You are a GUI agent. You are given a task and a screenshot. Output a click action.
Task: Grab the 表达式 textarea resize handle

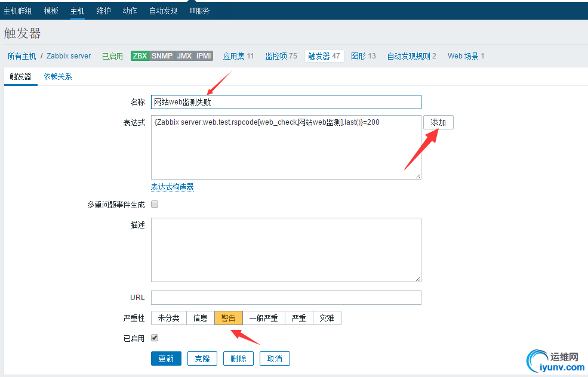point(418,176)
